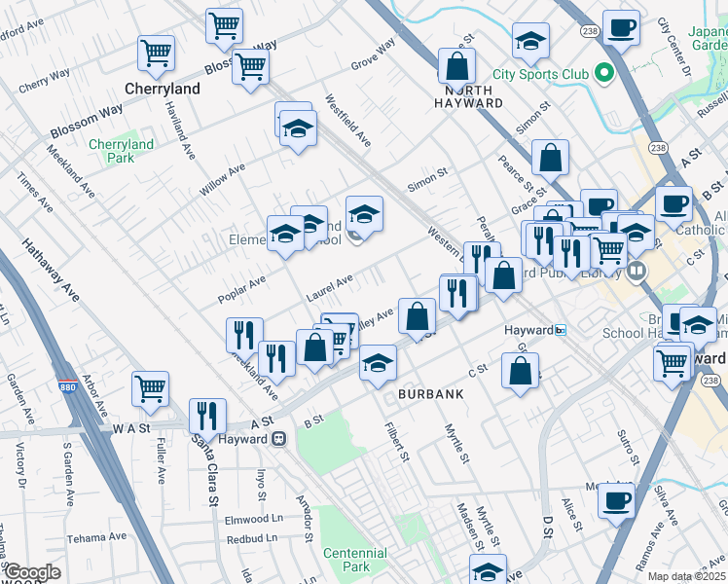Click the school marker left of Elementary School label
Image resolution: width=728 pixels, height=584 pixels.
tap(285, 235)
